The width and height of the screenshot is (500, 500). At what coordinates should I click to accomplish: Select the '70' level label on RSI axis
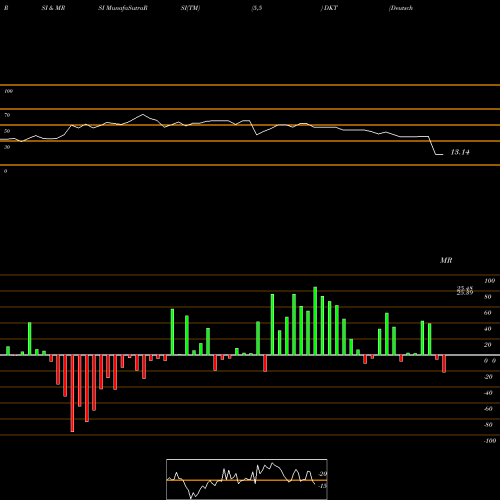(7, 115)
